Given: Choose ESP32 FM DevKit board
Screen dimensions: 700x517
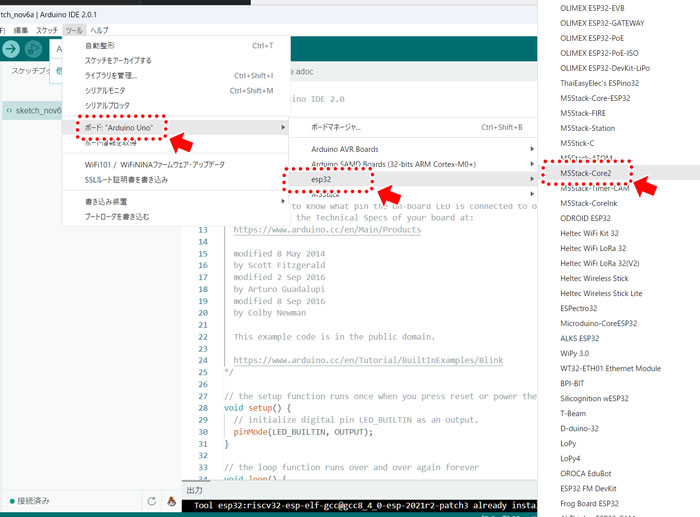Looking at the screenshot, I should click(588, 488).
